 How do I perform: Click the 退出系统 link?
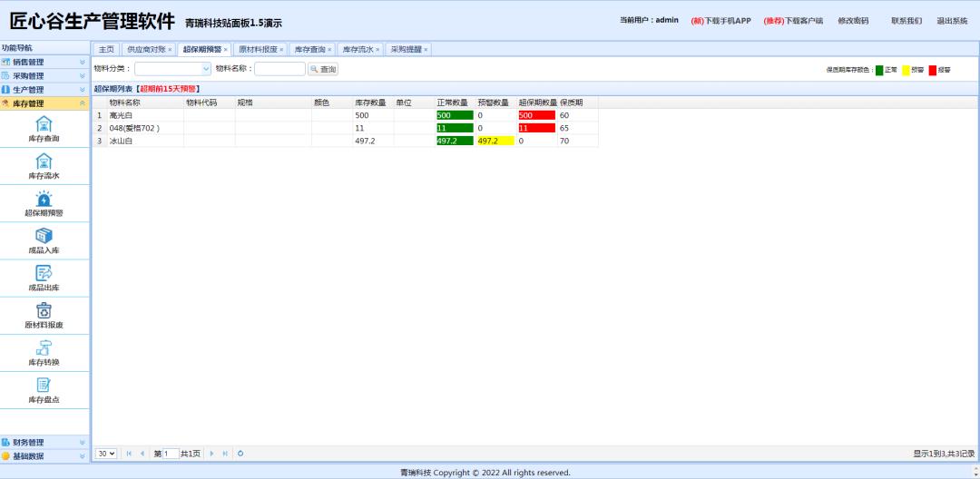pos(952,20)
